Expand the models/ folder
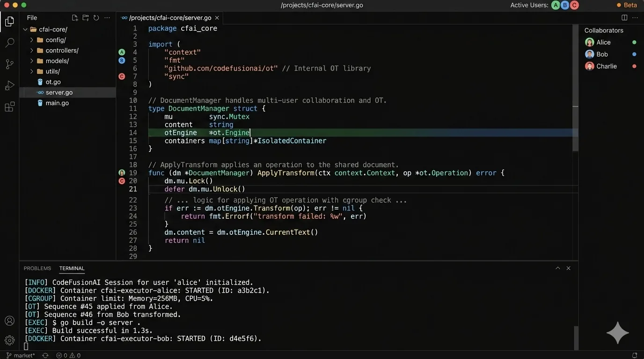644x359 pixels. 32,61
